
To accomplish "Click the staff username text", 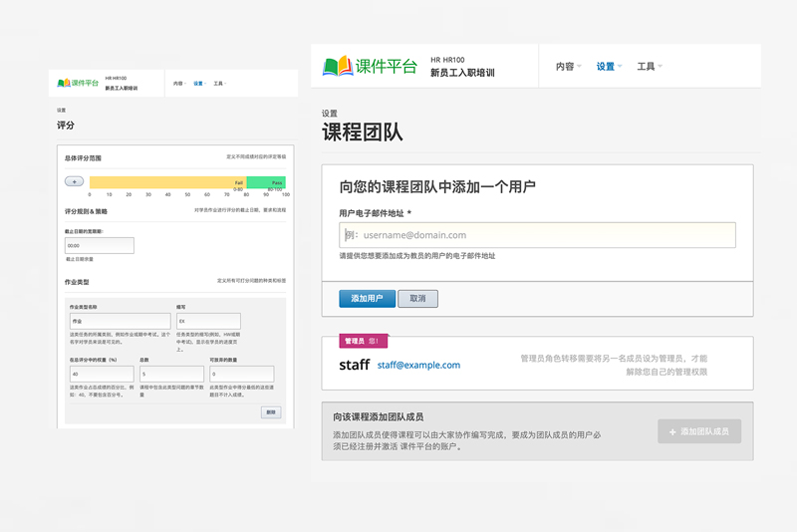I will [355, 365].
